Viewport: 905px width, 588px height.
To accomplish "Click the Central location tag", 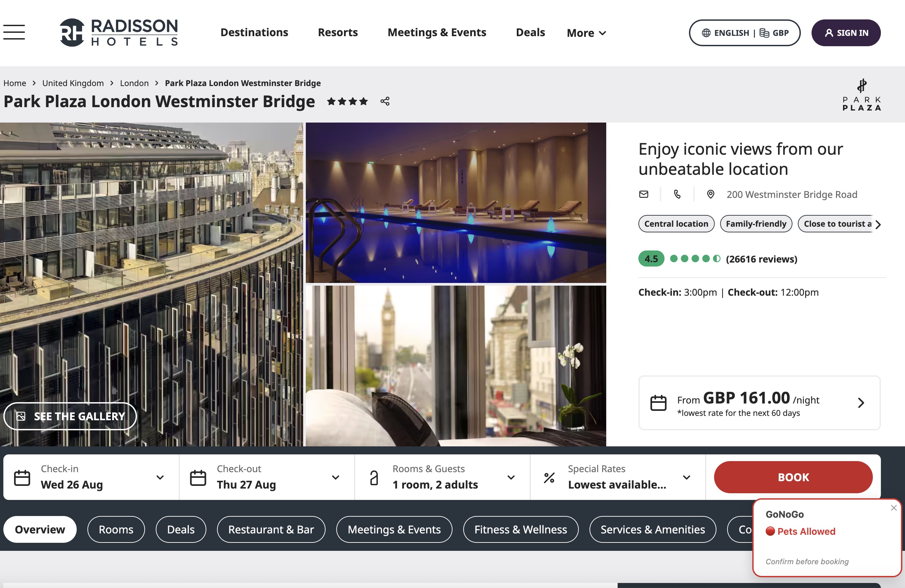I will (x=676, y=223).
